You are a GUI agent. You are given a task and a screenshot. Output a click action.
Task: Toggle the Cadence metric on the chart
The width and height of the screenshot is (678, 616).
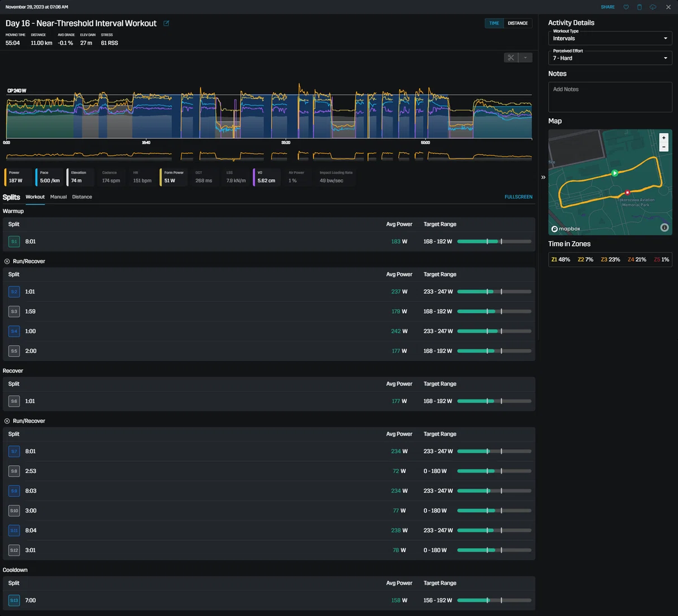pos(111,177)
